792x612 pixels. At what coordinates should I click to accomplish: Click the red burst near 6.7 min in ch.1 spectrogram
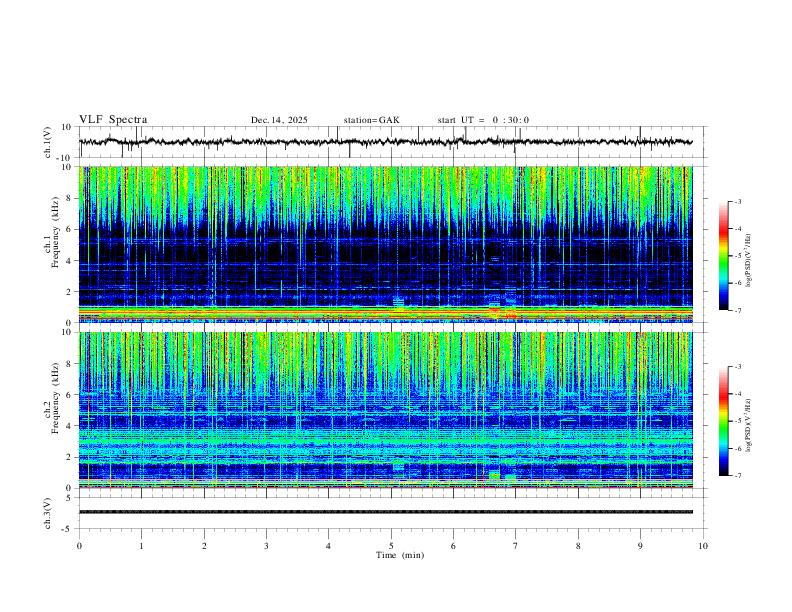click(x=494, y=310)
